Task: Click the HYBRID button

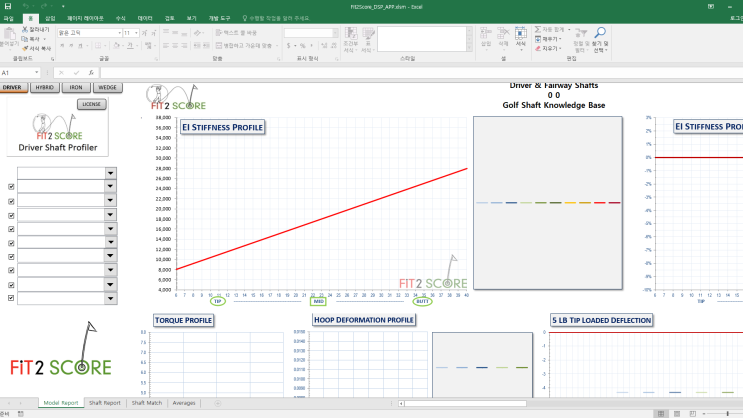Action: pos(45,87)
